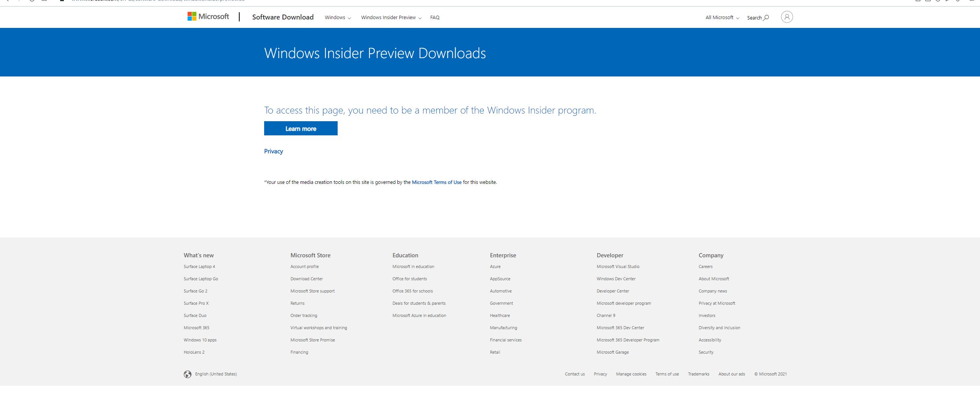Open Microsoft developer program link
The image size is (980, 403).
click(x=624, y=304)
